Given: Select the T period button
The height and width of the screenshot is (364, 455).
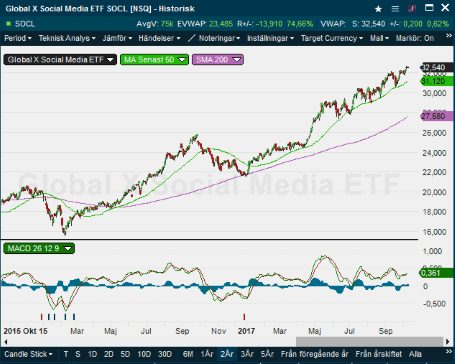Looking at the screenshot, I should [66, 354].
